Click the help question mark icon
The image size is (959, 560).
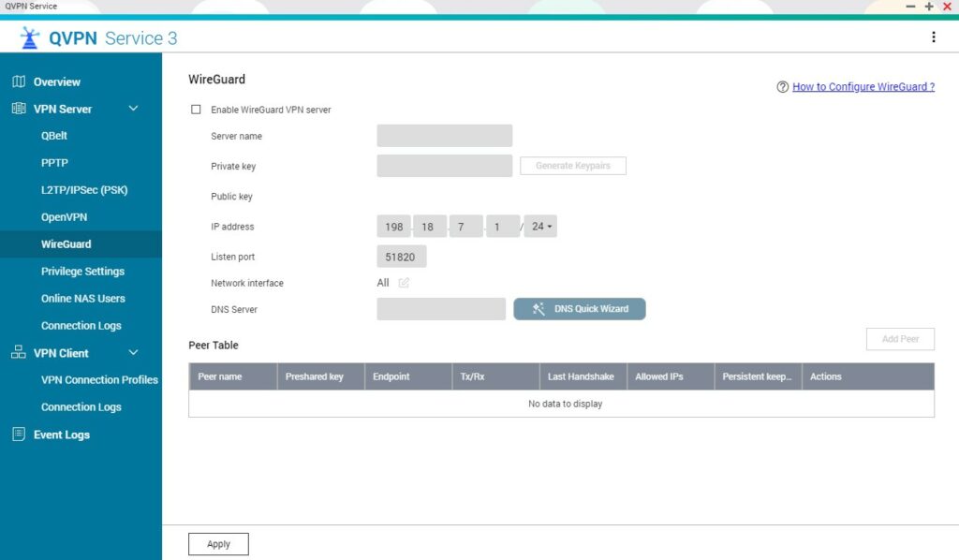coord(782,87)
